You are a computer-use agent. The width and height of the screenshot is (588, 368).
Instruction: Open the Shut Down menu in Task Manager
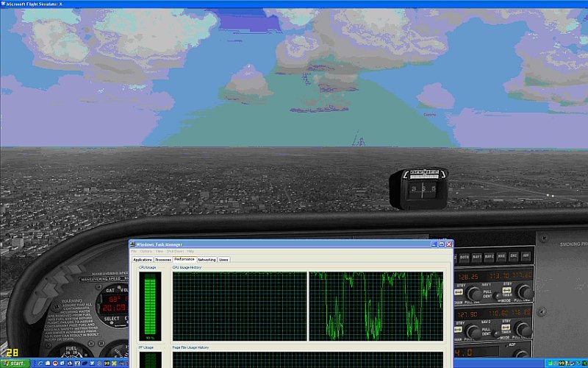(x=175, y=251)
